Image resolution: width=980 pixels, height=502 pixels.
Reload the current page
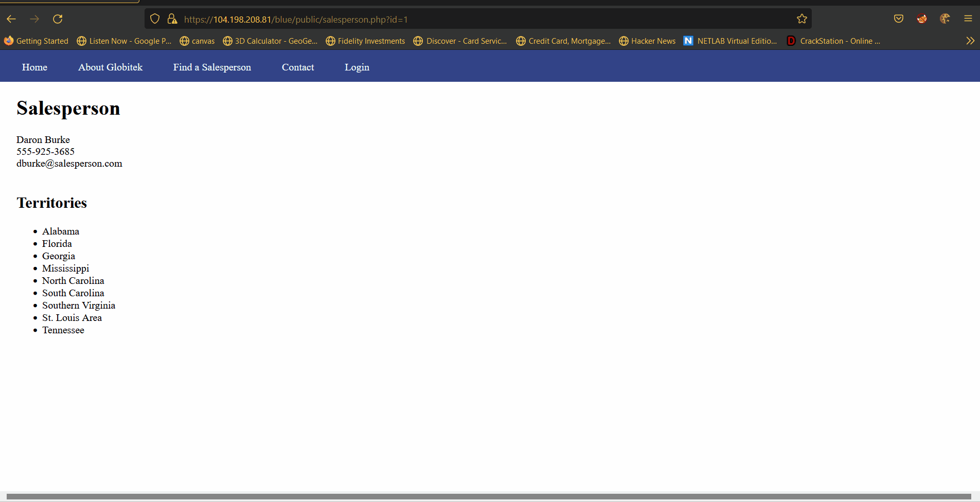[x=58, y=19]
